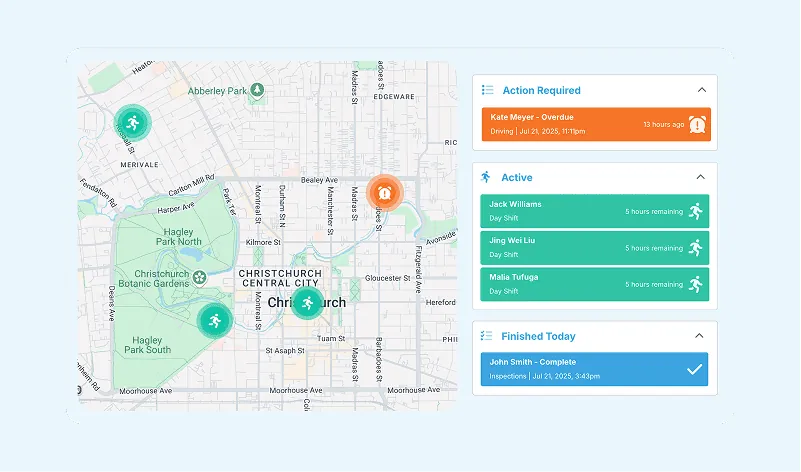This screenshot has height=472, width=801.
Task: Click the runner icon on Jack Williams row
Action: (x=696, y=211)
